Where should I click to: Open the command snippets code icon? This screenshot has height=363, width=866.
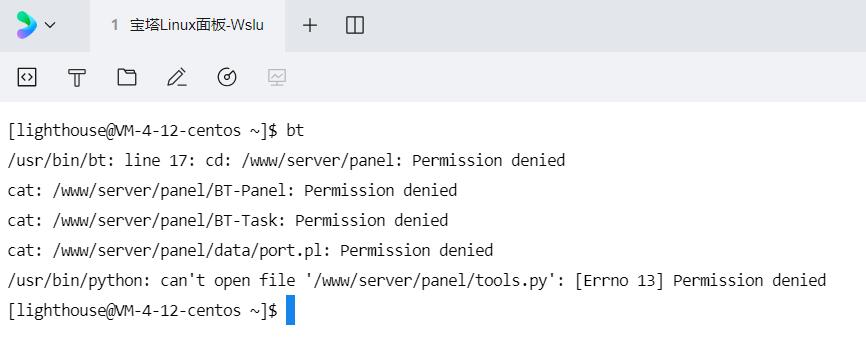27,77
